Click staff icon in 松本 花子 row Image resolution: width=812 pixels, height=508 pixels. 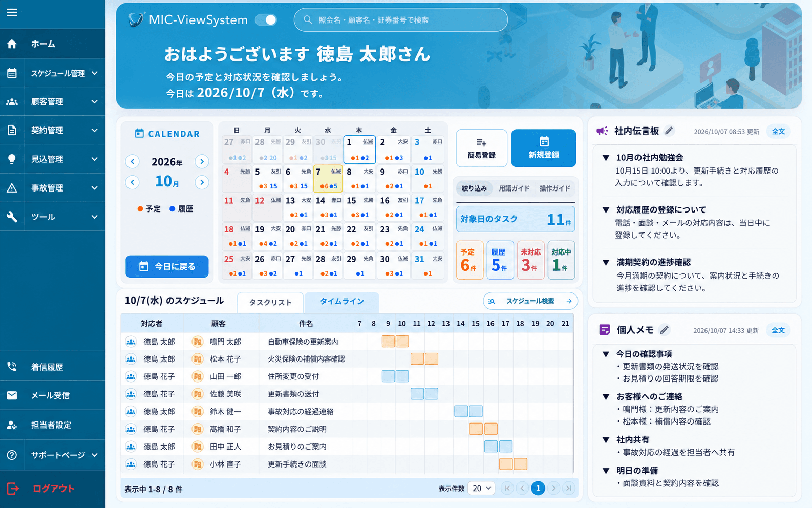131,359
